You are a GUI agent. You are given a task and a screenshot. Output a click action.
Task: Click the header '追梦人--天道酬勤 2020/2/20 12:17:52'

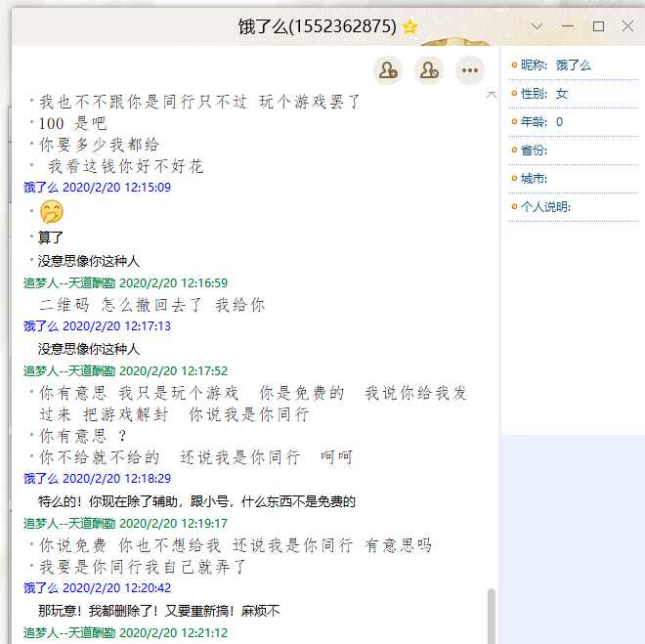(125, 371)
